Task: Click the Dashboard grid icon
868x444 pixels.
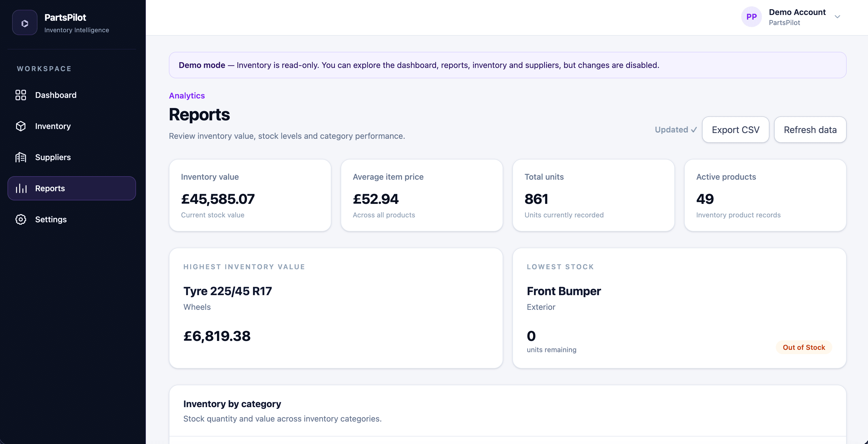Action: [x=21, y=95]
